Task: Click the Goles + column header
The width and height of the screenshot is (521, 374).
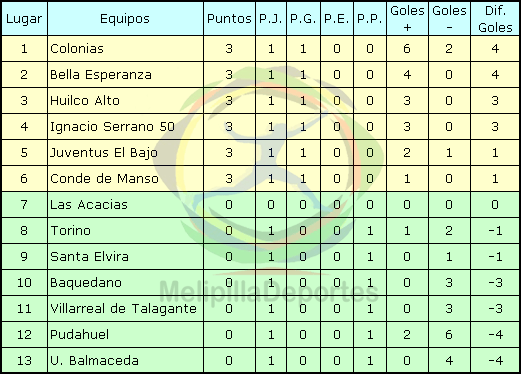Action: [x=407, y=19]
